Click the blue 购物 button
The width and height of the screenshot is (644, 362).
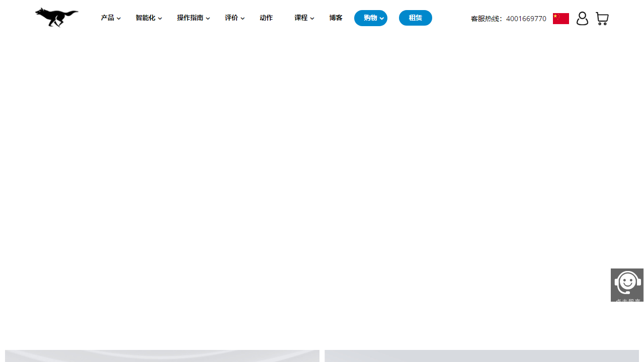pyautogui.click(x=371, y=18)
